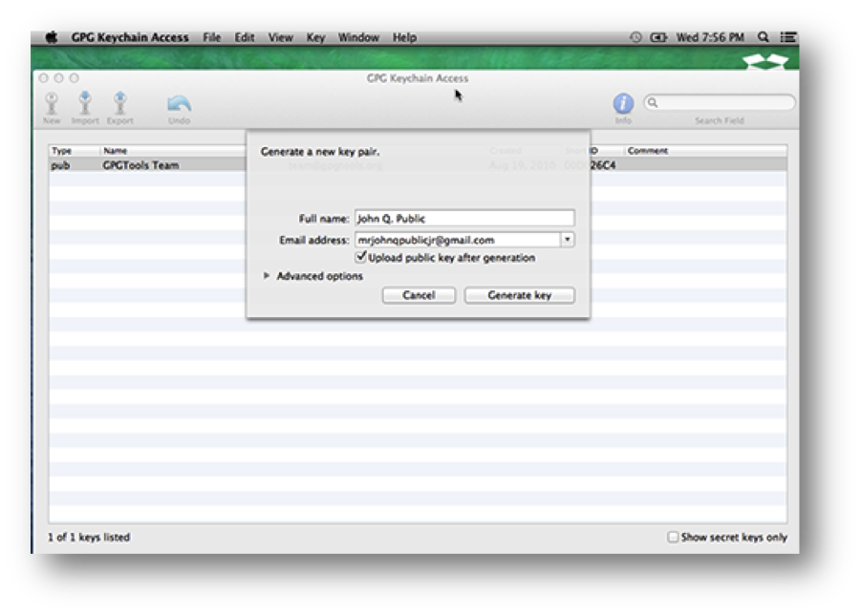861x616 pixels.
Task: Click the Import key toolbar icon
Action: 85,103
